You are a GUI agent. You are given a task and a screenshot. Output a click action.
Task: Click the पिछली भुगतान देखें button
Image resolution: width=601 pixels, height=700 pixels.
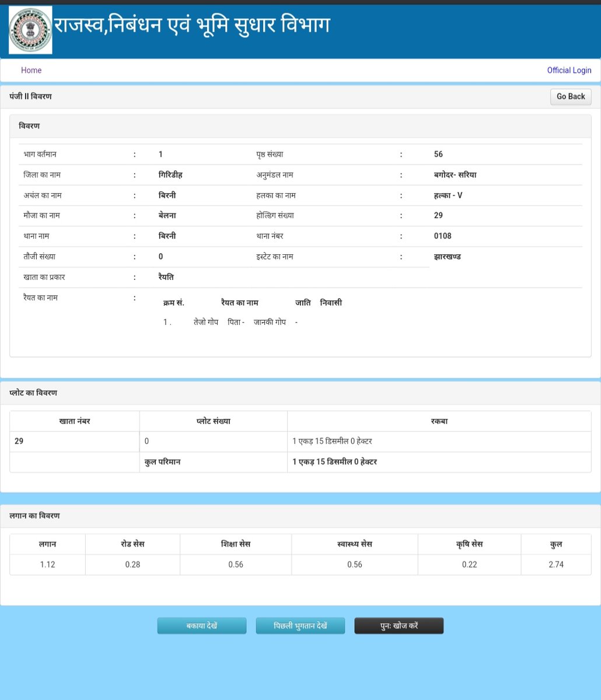[x=300, y=626]
